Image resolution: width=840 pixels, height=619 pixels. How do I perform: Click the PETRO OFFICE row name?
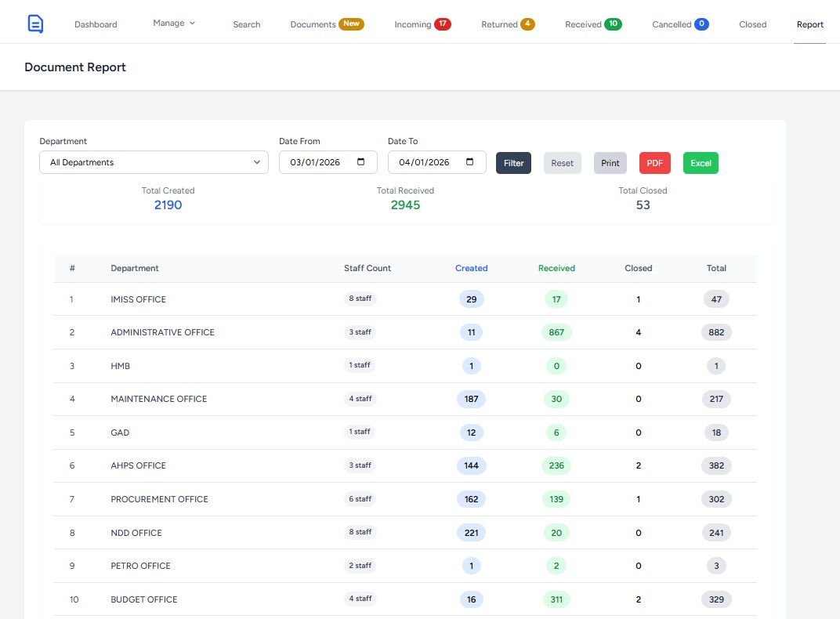coord(140,566)
